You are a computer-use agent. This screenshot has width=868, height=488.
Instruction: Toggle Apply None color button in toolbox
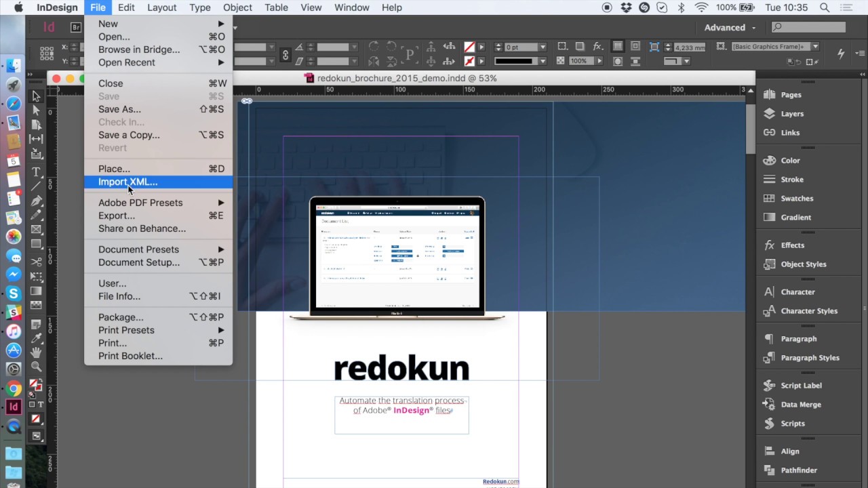(37, 419)
